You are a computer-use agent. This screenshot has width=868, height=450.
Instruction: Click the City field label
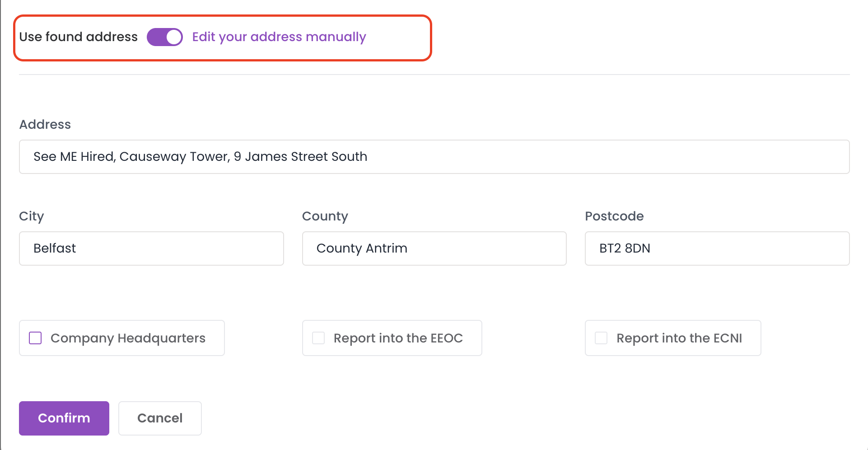31,216
